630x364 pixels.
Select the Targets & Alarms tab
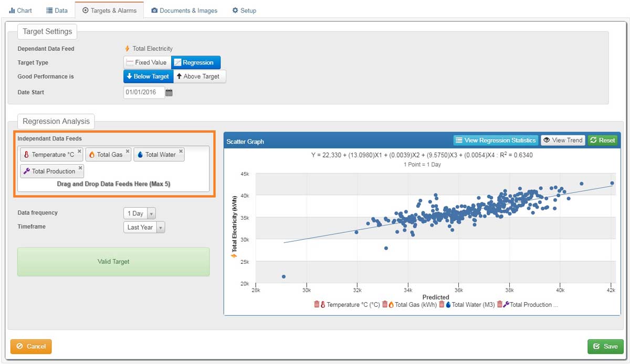(x=109, y=10)
